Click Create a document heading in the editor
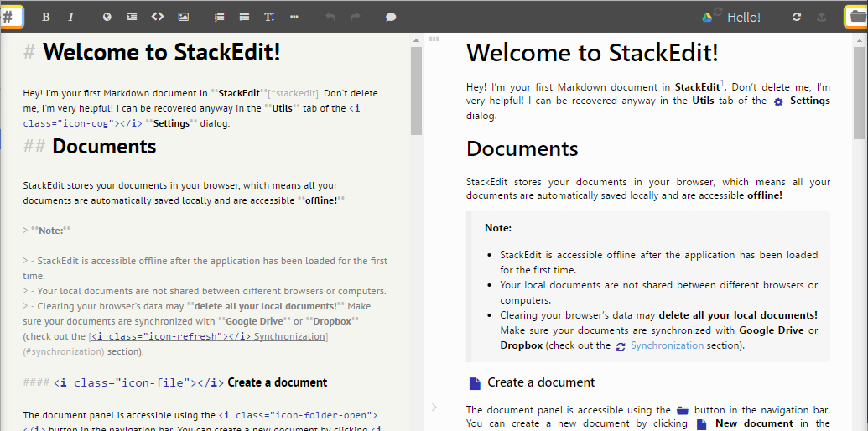 point(277,382)
